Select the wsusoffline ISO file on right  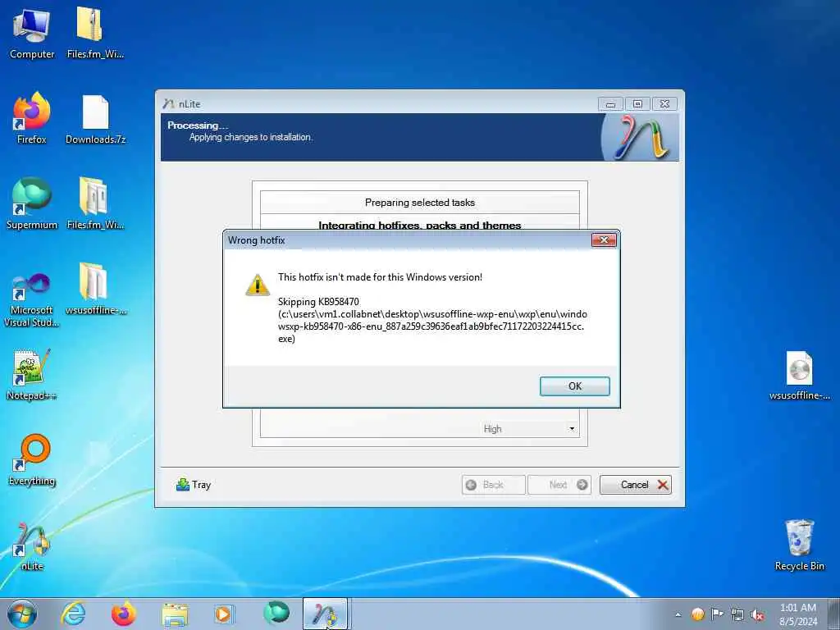click(799, 374)
